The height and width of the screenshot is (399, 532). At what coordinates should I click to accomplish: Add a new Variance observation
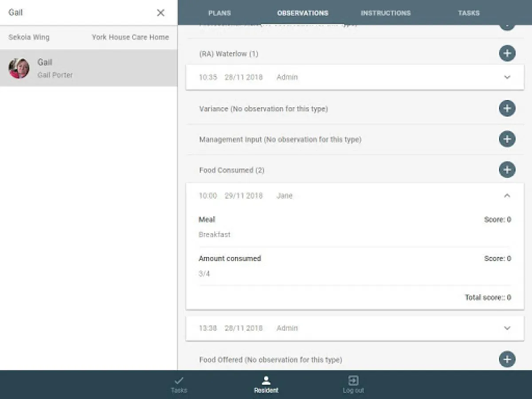pyautogui.click(x=507, y=108)
